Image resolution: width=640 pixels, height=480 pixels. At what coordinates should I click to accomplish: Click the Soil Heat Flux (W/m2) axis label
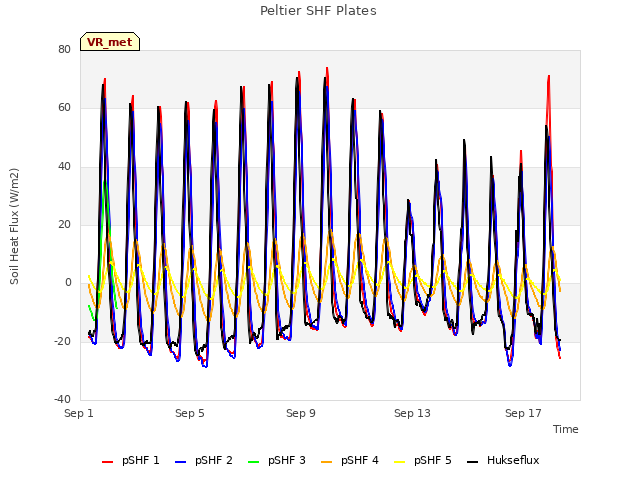14,226
